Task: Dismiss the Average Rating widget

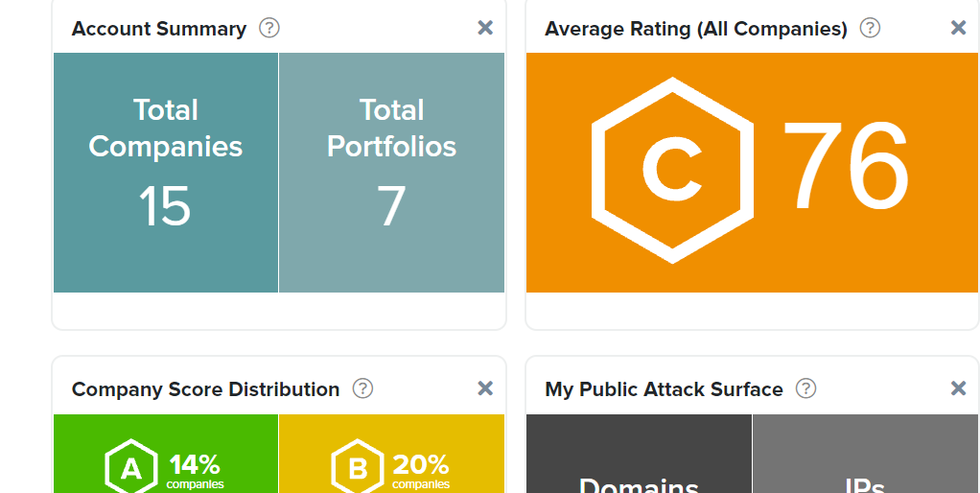Action: (958, 28)
